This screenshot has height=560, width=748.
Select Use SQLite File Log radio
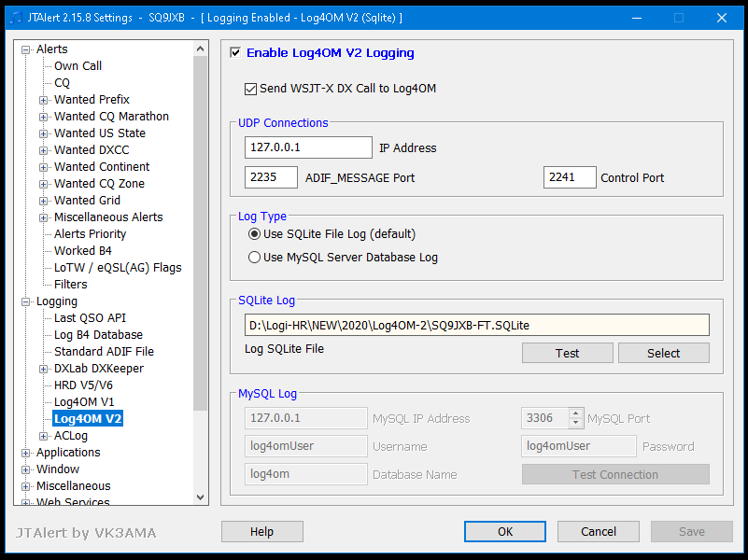point(254,234)
